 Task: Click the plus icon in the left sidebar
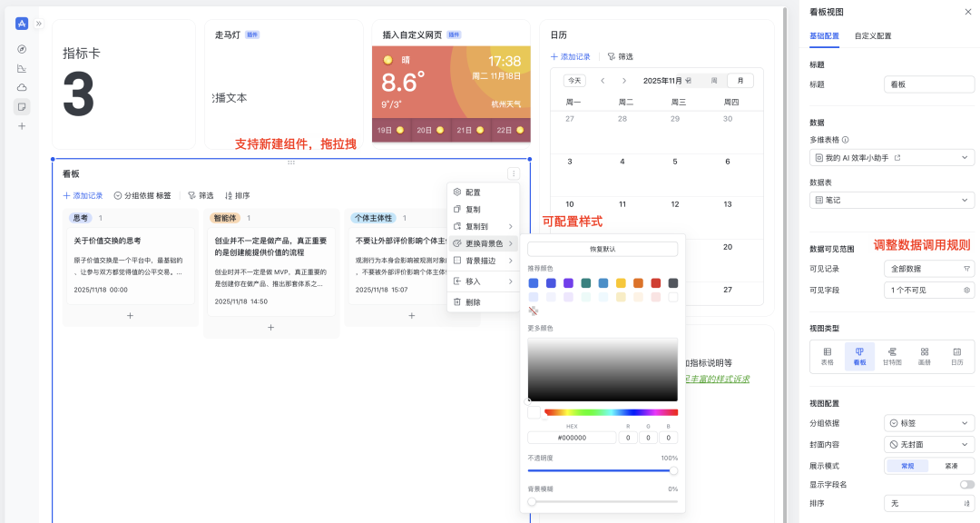click(20, 127)
